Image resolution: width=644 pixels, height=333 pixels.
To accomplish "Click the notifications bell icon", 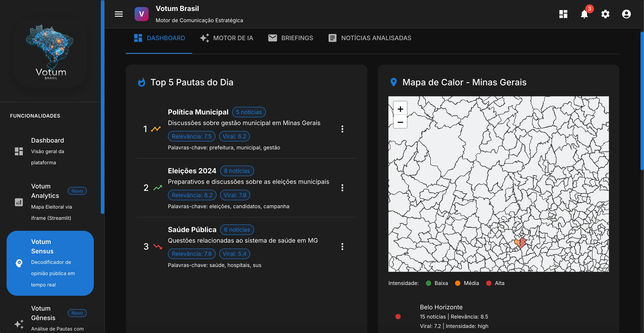I will (584, 14).
